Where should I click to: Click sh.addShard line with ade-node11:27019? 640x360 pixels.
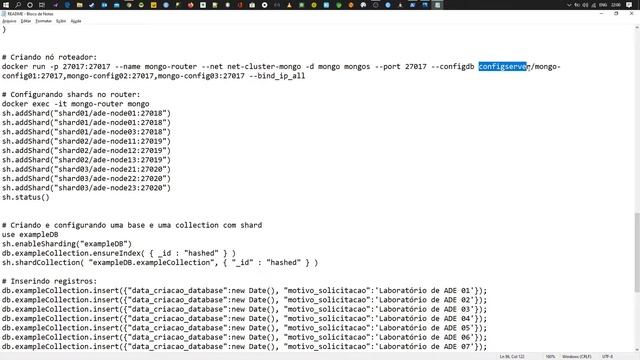86,141
